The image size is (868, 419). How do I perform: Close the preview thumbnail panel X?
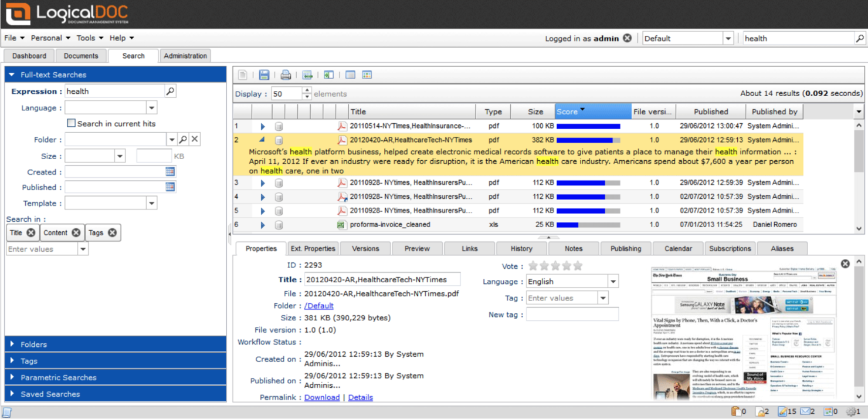(x=845, y=264)
